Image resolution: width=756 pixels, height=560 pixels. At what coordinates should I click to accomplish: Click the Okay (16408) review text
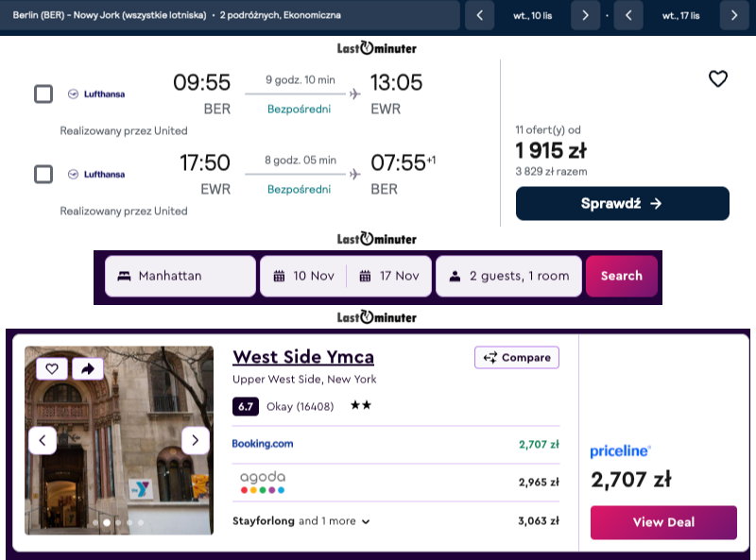pyautogui.click(x=300, y=406)
